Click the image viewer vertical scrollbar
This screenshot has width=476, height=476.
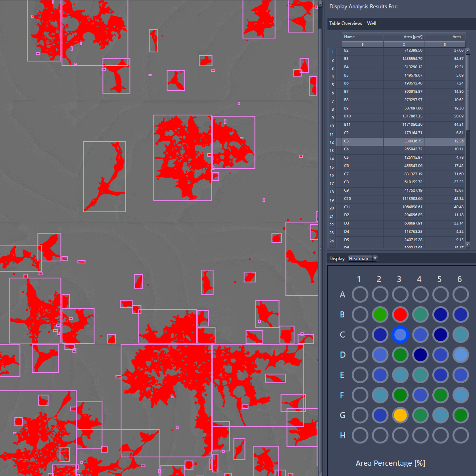[x=320, y=238]
